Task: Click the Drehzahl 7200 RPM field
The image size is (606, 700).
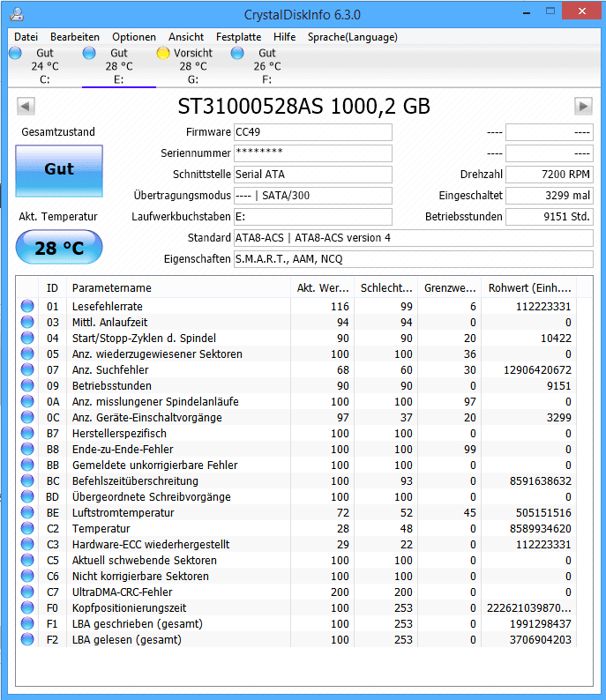Action: (550, 174)
